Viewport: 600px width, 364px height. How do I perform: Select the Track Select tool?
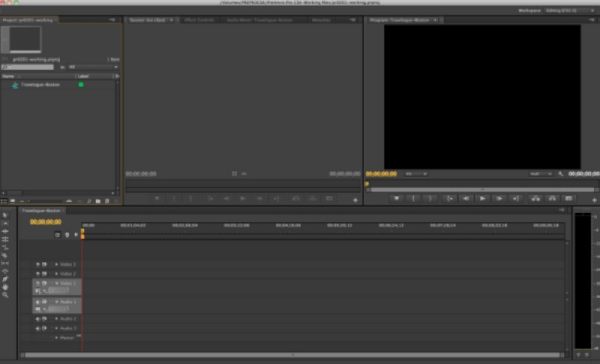point(5,223)
